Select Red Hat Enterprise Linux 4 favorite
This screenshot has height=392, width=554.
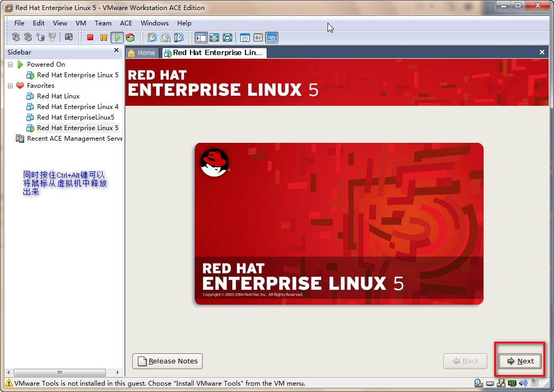(x=73, y=107)
